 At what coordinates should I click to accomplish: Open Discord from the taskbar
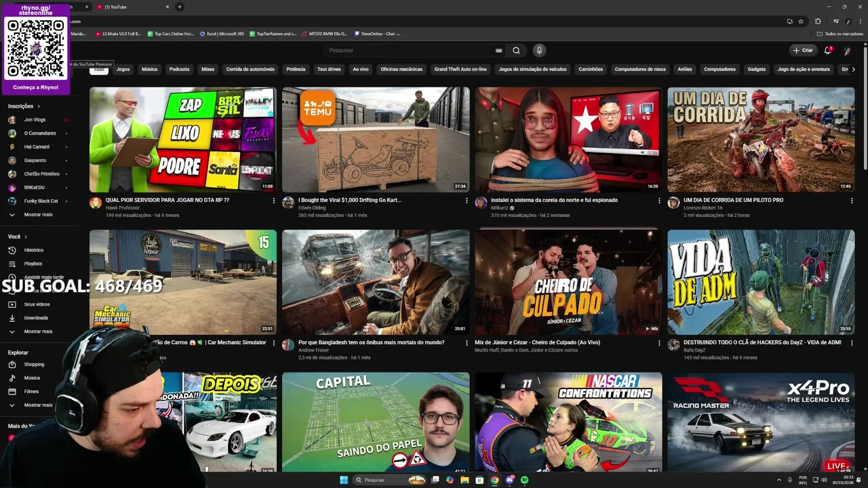click(509, 480)
